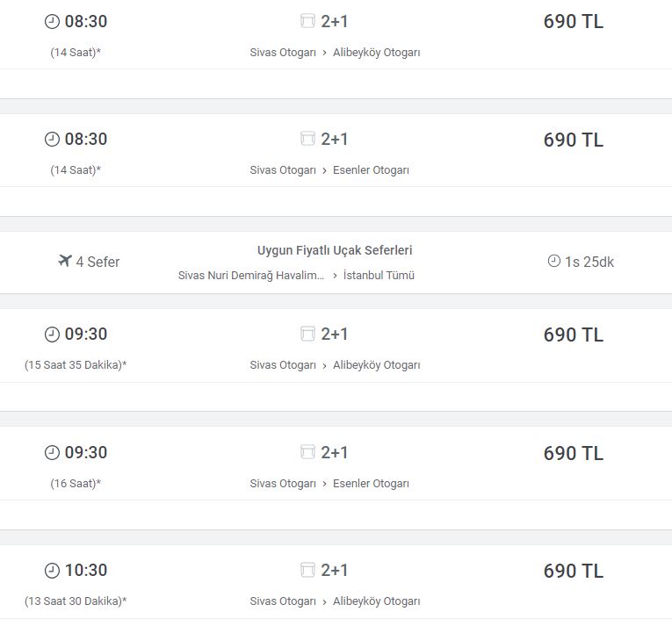The height and width of the screenshot is (626, 672).
Task: Click clock icon on 08:30 Alibeyköy trip
Action: pos(52,21)
